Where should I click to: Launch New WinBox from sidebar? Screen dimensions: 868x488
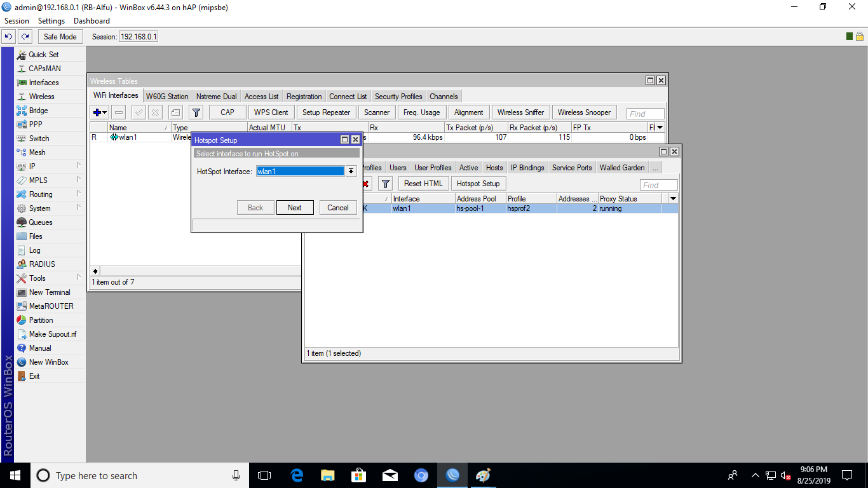tap(48, 362)
